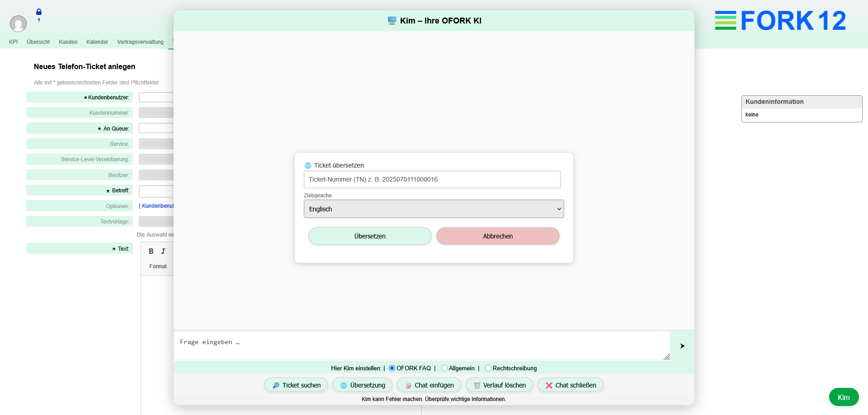Open the Vertragsverwaltung menu
868x415 pixels.
[140, 42]
